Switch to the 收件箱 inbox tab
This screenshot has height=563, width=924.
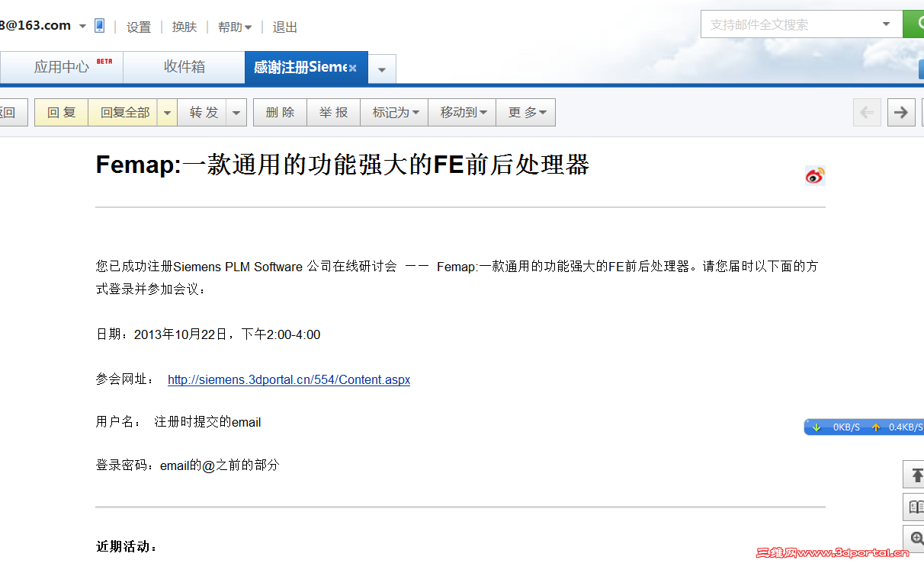coord(184,67)
